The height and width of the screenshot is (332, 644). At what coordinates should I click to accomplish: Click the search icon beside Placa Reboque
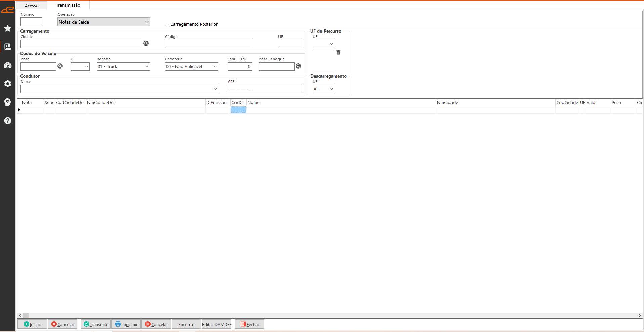click(298, 66)
